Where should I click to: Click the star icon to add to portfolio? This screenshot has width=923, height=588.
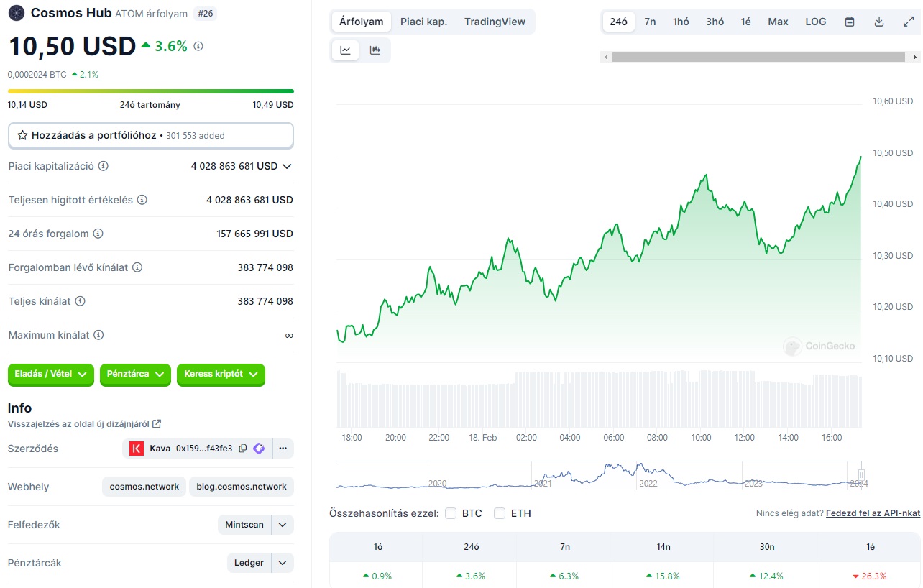22,135
